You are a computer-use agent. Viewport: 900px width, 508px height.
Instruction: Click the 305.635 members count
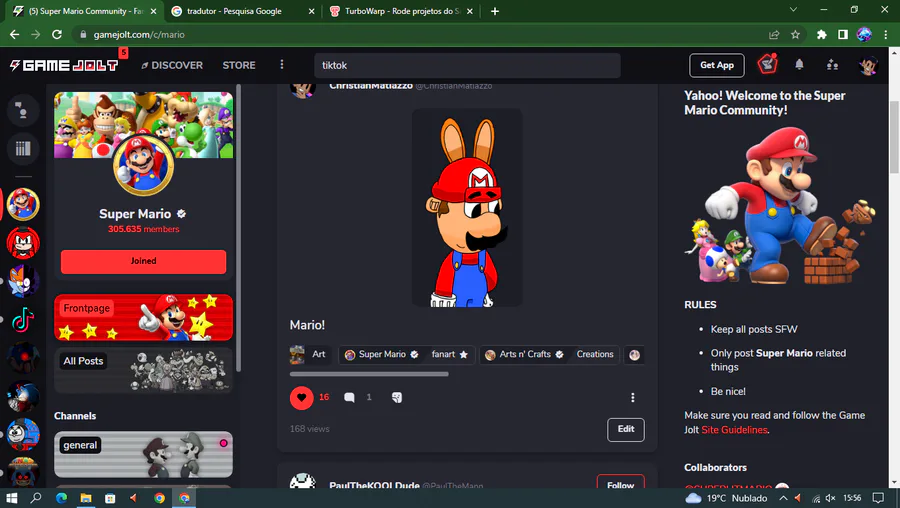click(x=143, y=229)
